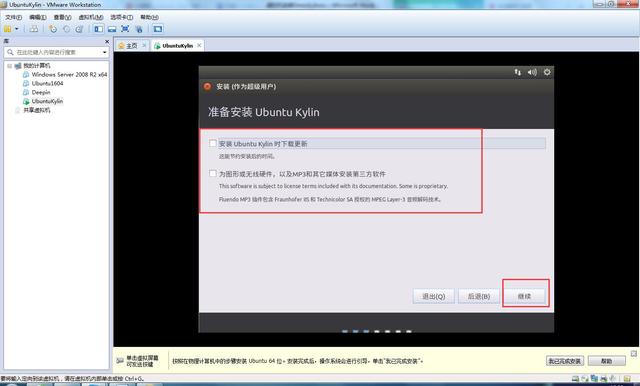This screenshot has width=640, height=386.
Task: Select Deepin VM in library
Action: click(x=41, y=92)
